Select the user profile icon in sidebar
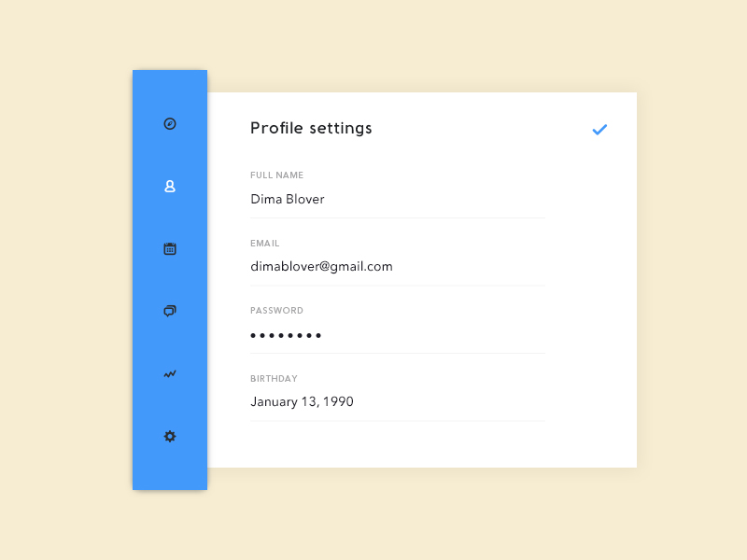Image resolution: width=747 pixels, height=560 pixels. [x=170, y=187]
